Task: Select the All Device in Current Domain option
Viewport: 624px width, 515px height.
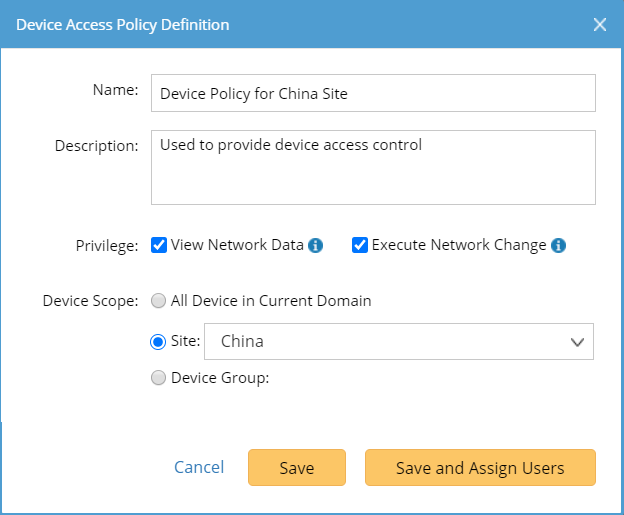Action: coord(158,301)
